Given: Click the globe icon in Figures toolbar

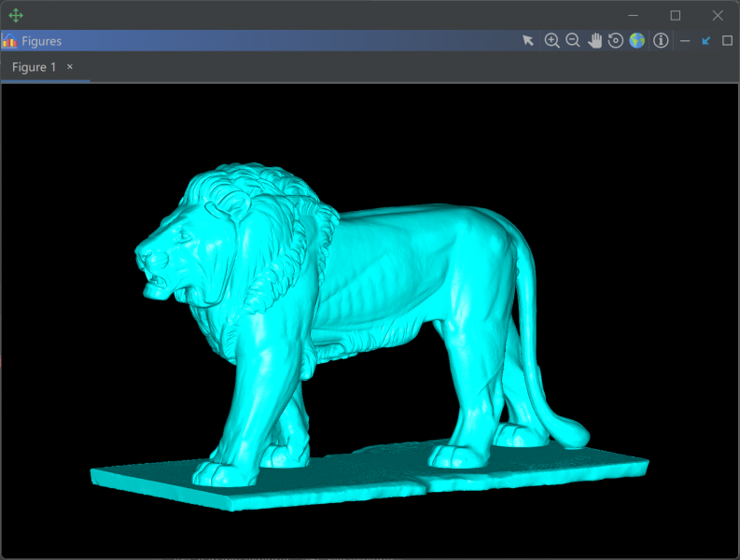Looking at the screenshot, I should click(636, 41).
